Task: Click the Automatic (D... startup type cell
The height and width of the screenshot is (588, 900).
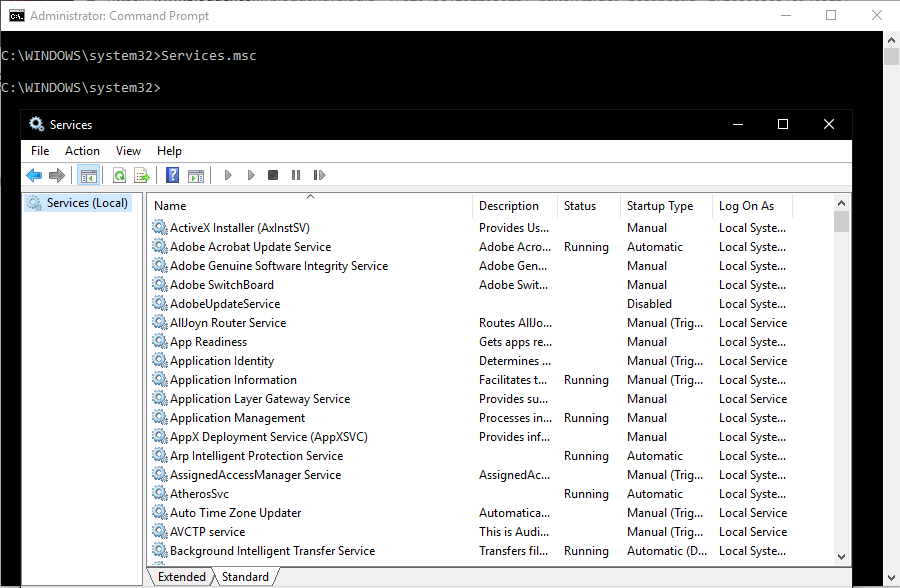Action: pyautogui.click(x=667, y=550)
